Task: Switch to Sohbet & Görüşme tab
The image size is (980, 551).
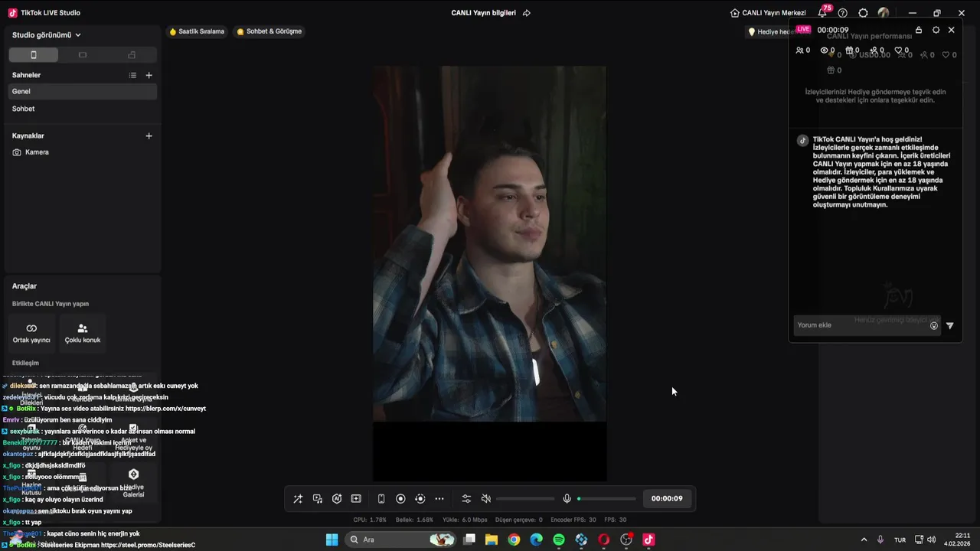Action: tap(269, 31)
